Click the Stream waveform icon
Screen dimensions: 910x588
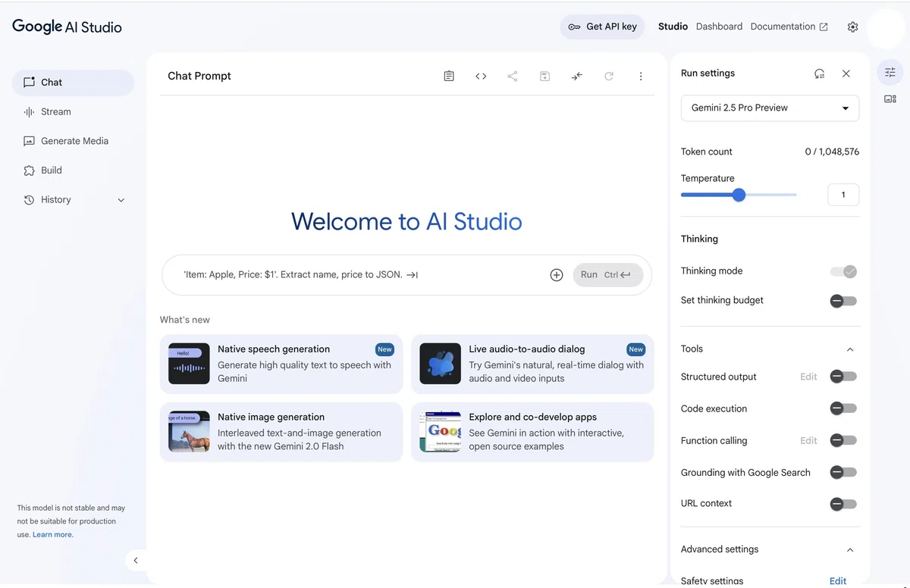[x=29, y=111]
